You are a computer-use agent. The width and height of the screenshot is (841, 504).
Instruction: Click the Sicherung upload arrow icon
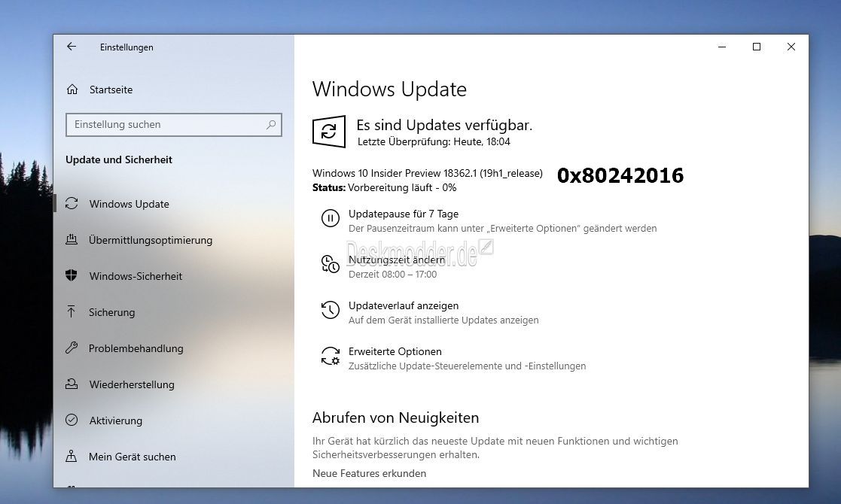pos(72,311)
